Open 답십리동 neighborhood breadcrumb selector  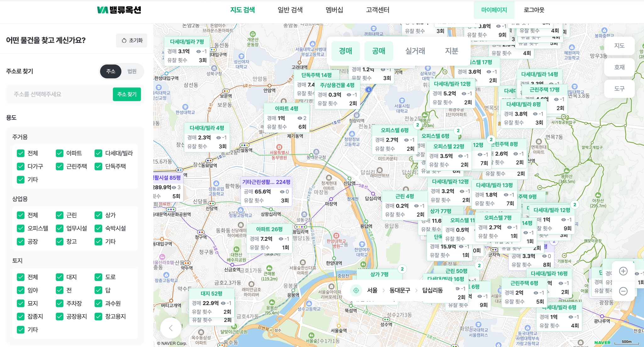[432, 290]
